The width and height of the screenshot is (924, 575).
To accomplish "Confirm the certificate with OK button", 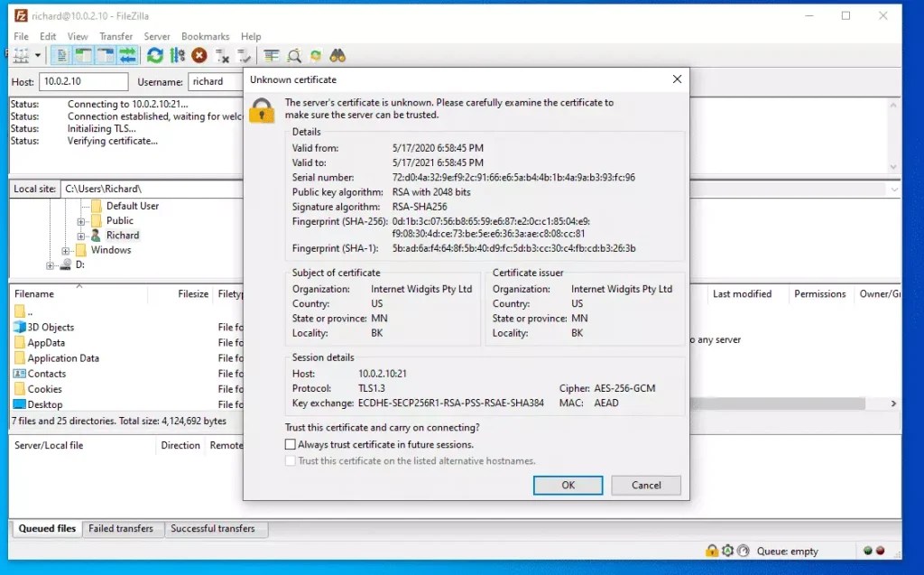I will tap(568, 485).
